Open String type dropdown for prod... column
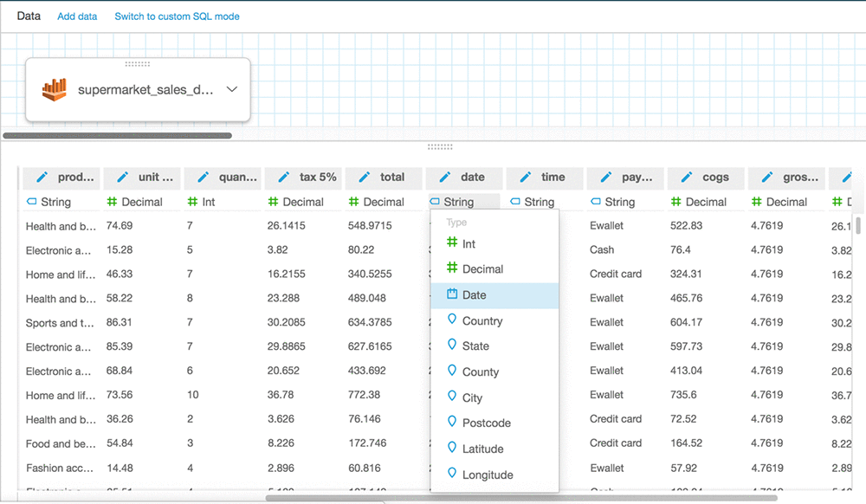Screen dimensions: 866x504 pos(48,202)
